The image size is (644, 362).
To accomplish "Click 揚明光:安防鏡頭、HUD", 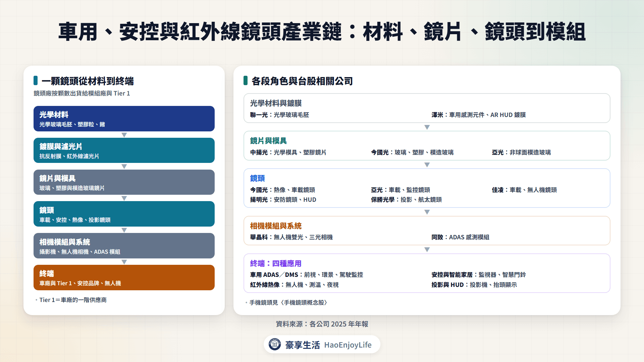I will click(283, 200).
